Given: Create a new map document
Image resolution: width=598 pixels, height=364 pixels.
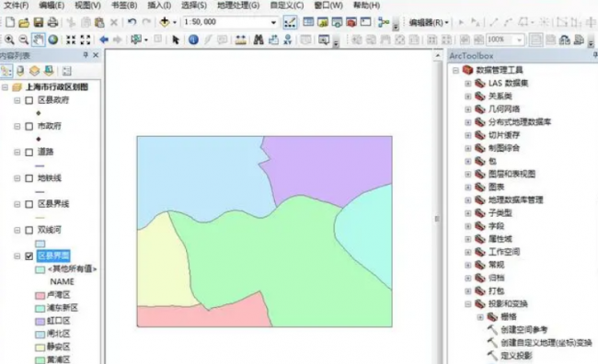Looking at the screenshot, I should click(x=9, y=22).
